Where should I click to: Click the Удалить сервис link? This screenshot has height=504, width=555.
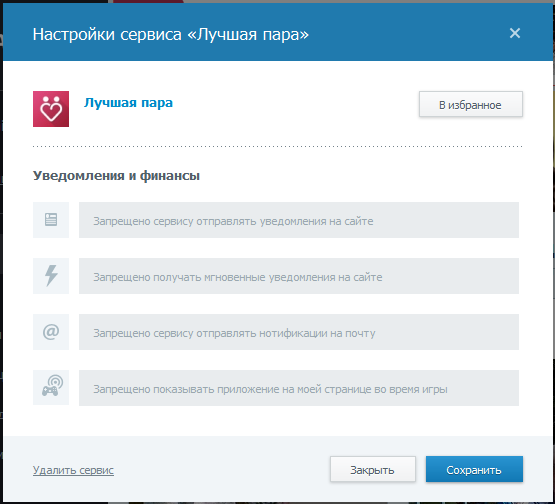click(x=73, y=470)
